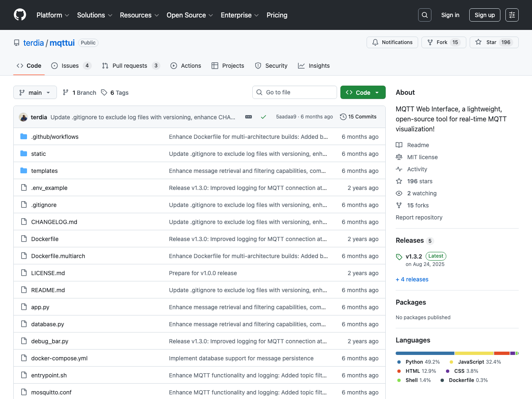This screenshot has width=532, height=399.
Task: Click the GitHub logo icon
Action: (x=20, y=15)
